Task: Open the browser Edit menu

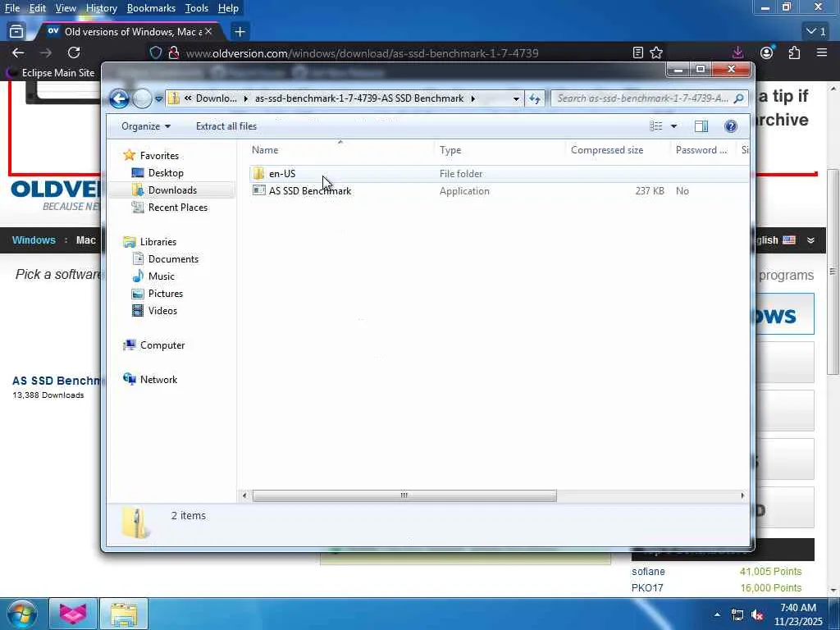Action: pos(38,8)
